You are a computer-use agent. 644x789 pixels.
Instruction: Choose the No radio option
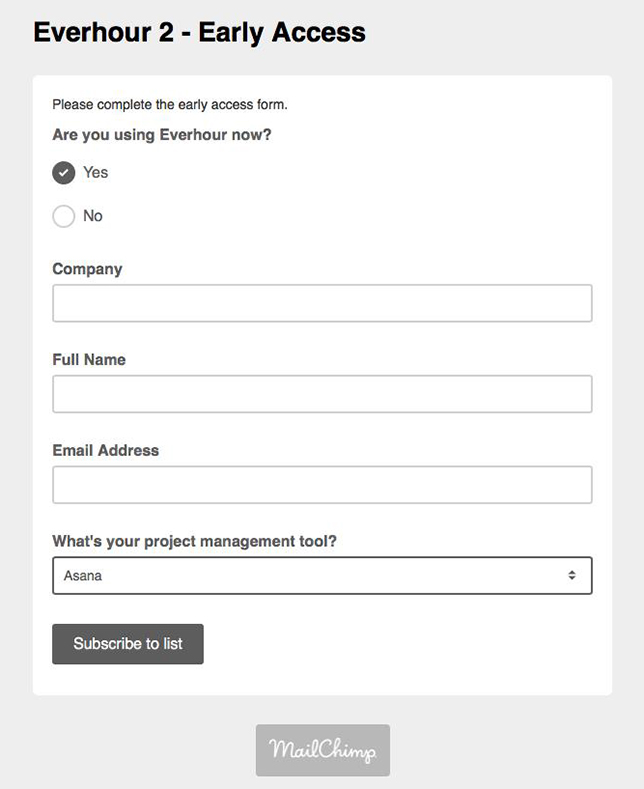point(63,216)
